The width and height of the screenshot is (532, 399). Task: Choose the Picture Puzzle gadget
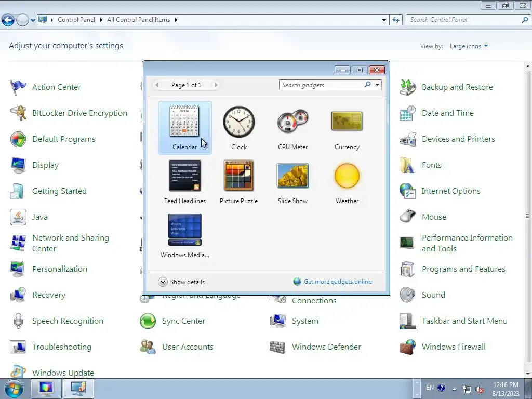click(x=239, y=182)
